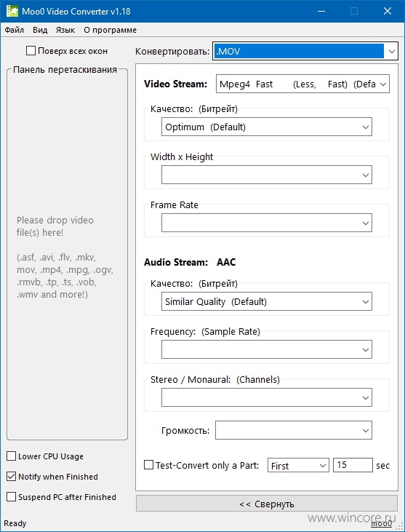Click the Moo0 app icon in title bar
405x532 pixels.
[x=12, y=11]
